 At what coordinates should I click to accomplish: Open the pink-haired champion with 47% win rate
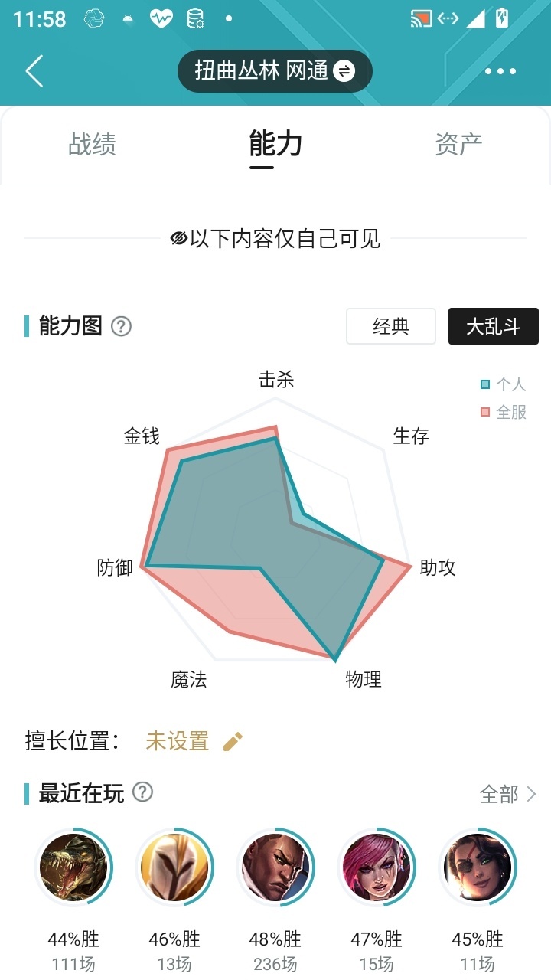coord(377,867)
